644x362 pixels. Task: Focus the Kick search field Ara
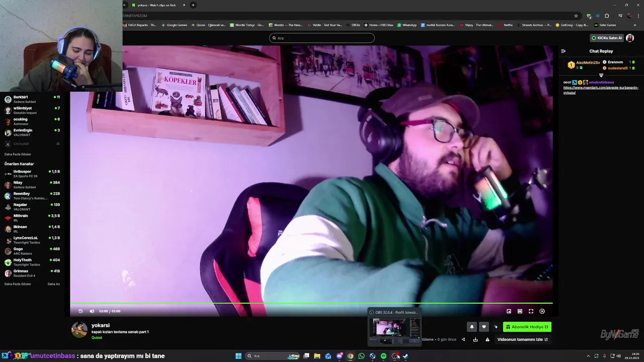pyautogui.click(x=322, y=38)
